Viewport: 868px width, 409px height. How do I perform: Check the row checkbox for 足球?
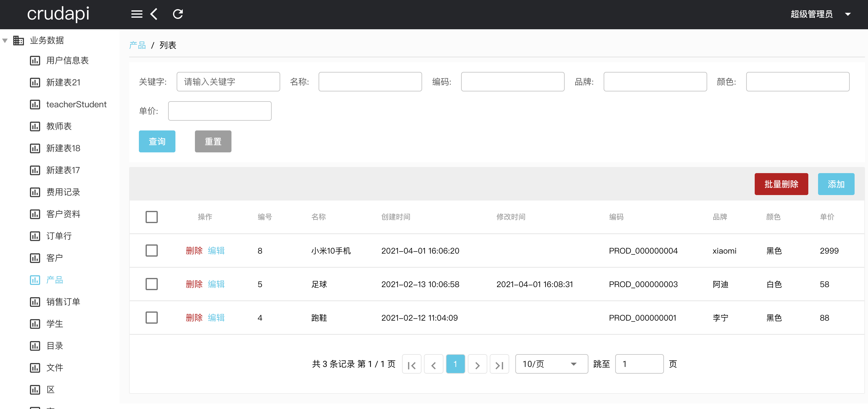pos(152,284)
